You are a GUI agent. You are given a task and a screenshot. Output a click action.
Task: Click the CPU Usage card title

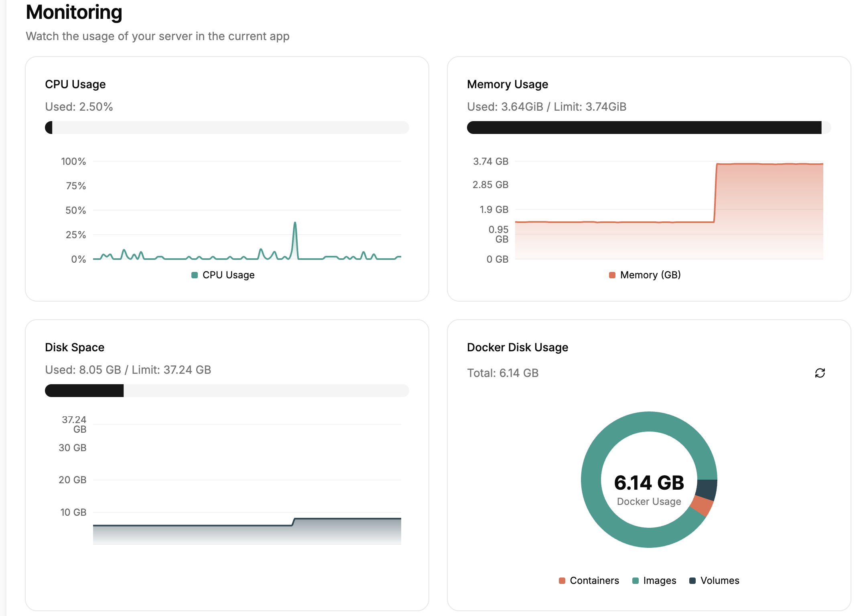pyautogui.click(x=75, y=84)
